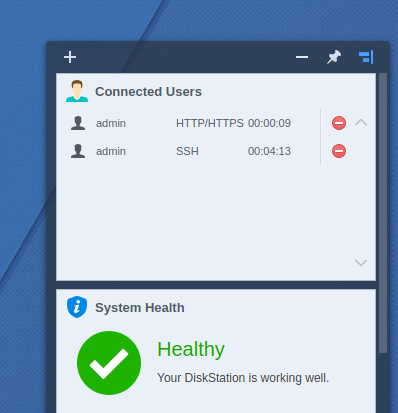
Task: Click the 00:04:13 connection time
Action: pos(269,151)
